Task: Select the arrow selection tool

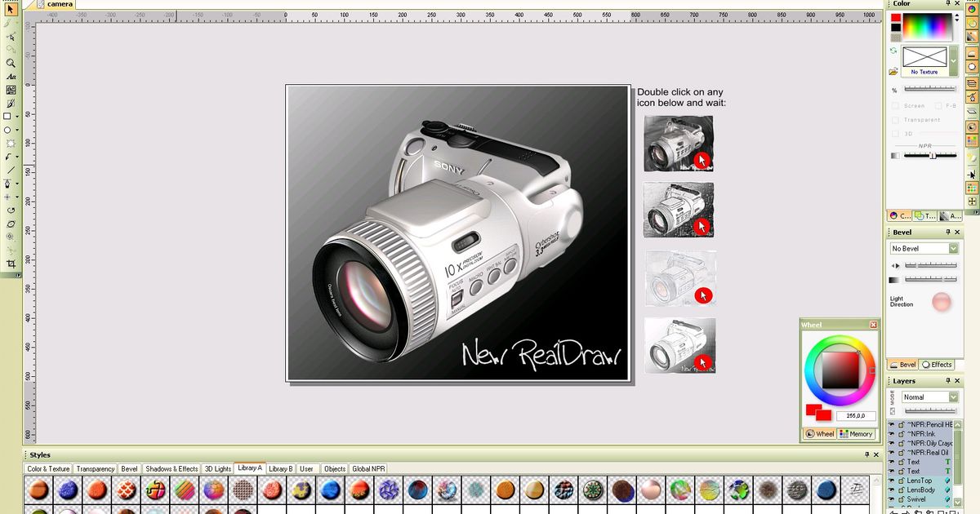Action: point(11,9)
